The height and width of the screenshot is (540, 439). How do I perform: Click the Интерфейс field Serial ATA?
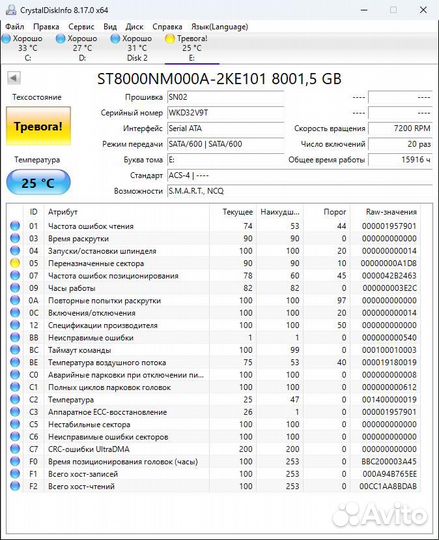click(x=225, y=128)
